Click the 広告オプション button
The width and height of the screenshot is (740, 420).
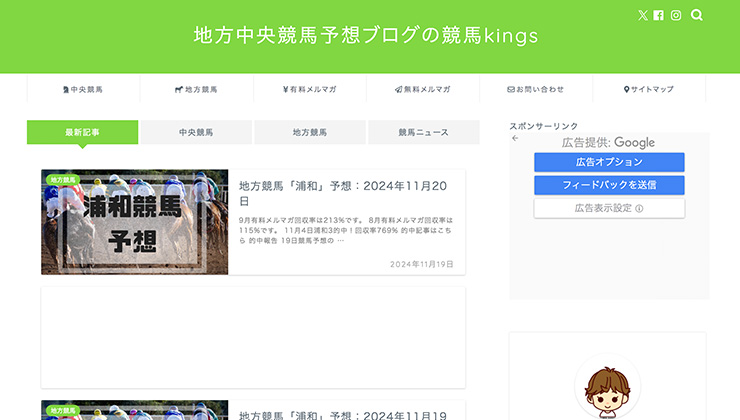[609, 162]
